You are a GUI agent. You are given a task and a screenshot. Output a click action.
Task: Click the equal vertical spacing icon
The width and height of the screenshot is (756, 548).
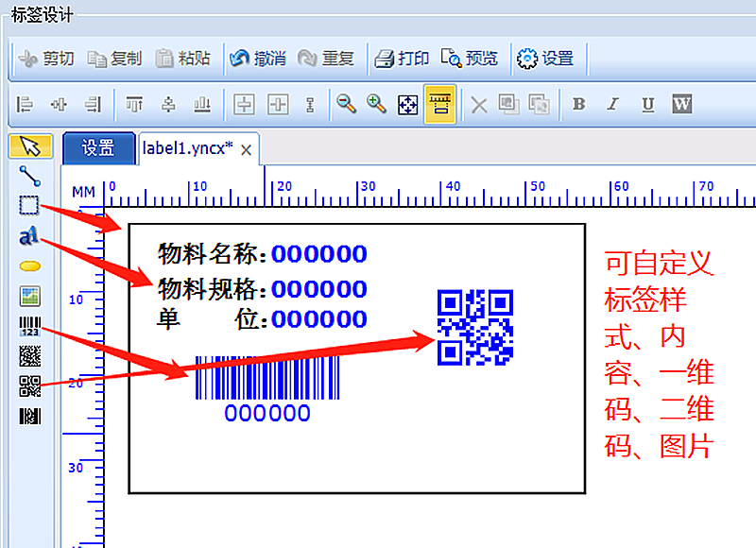coord(311,104)
